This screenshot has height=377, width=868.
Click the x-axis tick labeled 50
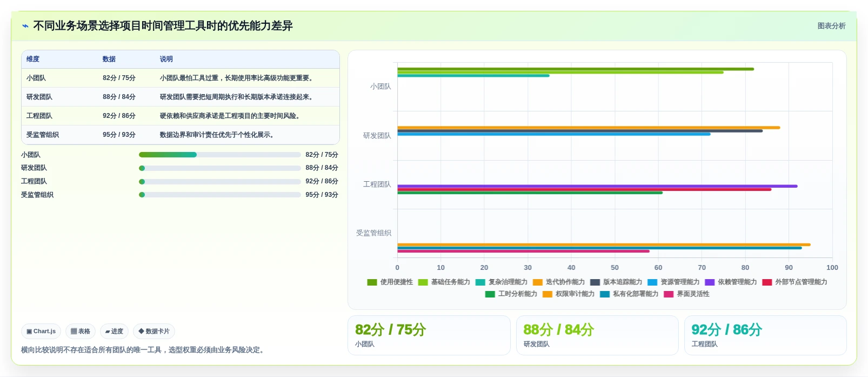pos(615,268)
